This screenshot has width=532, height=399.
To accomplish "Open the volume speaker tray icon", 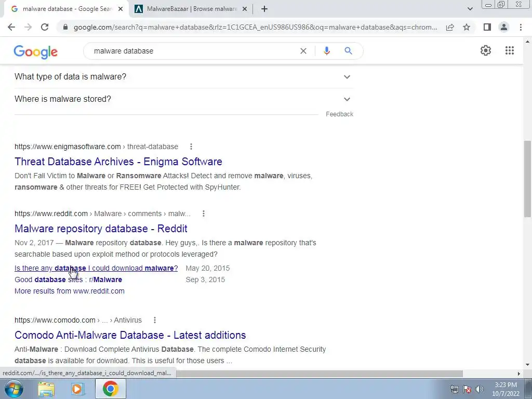I will tap(480, 389).
